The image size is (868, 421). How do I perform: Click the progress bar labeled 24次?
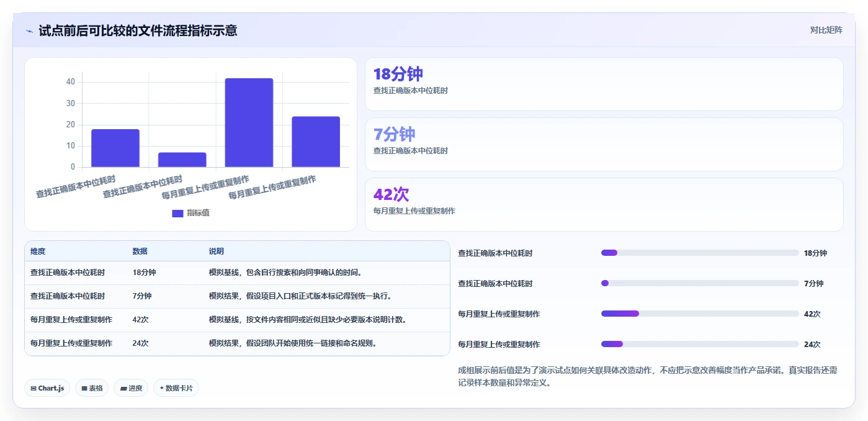pyautogui.click(x=700, y=344)
